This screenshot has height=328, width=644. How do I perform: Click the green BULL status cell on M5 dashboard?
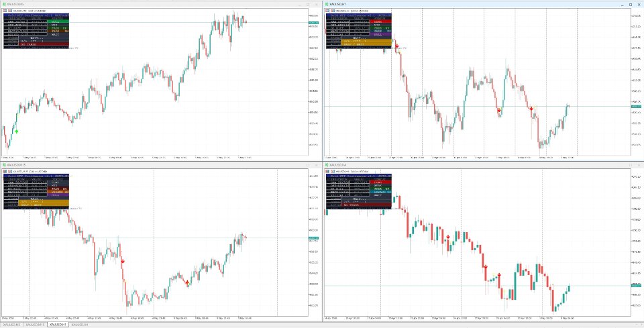tap(58, 21)
